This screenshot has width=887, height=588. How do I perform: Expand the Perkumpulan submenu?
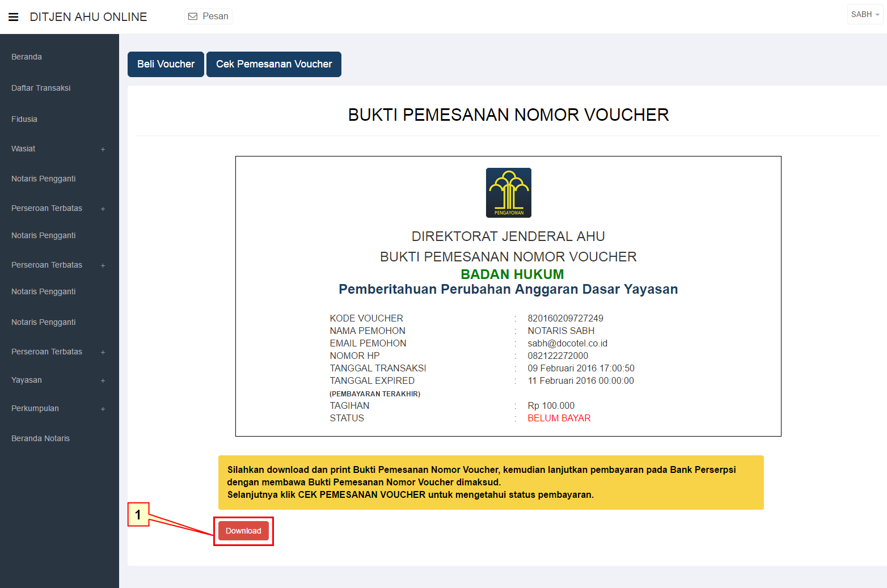click(x=59, y=408)
